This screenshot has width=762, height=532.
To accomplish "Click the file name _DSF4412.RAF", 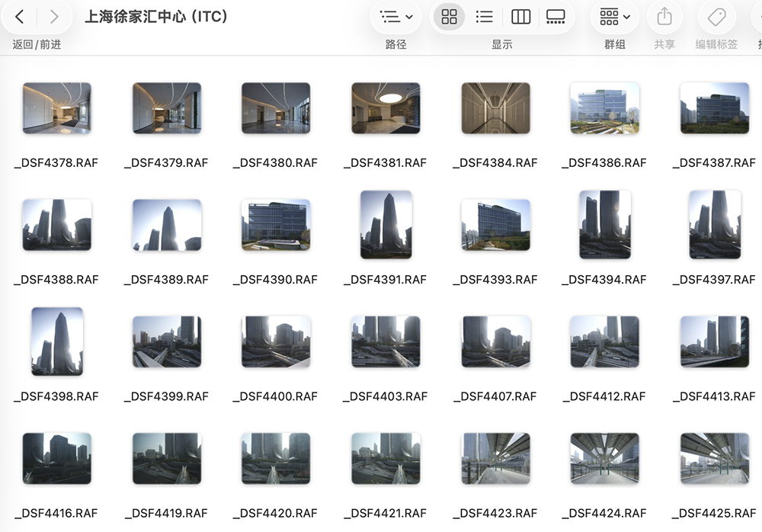I will pyautogui.click(x=604, y=396).
